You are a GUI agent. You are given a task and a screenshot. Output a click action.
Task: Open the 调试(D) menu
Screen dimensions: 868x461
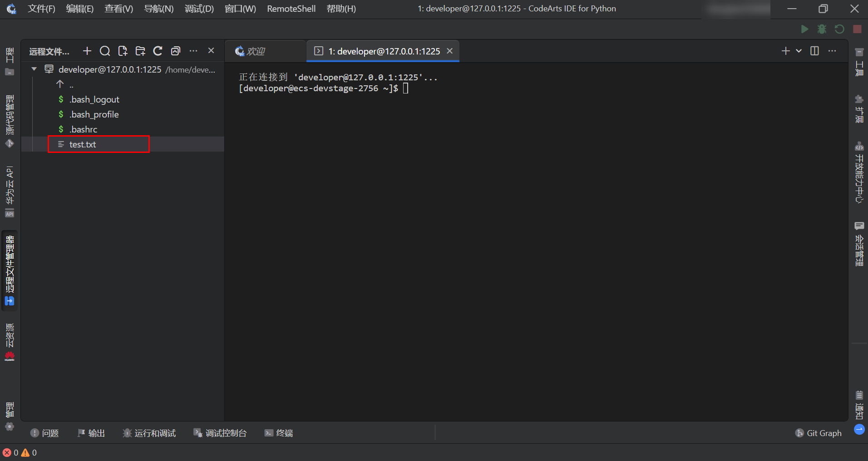pos(199,9)
